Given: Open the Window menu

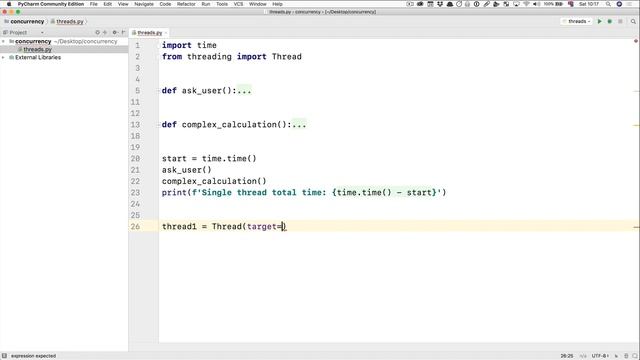Looking at the screenshot, I should coord(258,4).
